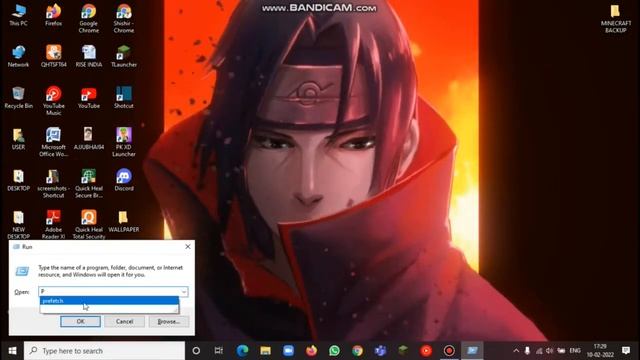Open WhatsApp from the taskbar
Screen dimensions: 640x360
tap(334, 351)
